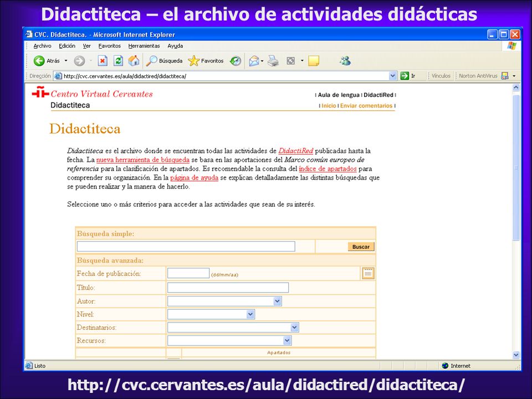This screenshot has width=532, height=399.
Task: Open the address bar URL dropdown
Action: (x=392, y=76)
